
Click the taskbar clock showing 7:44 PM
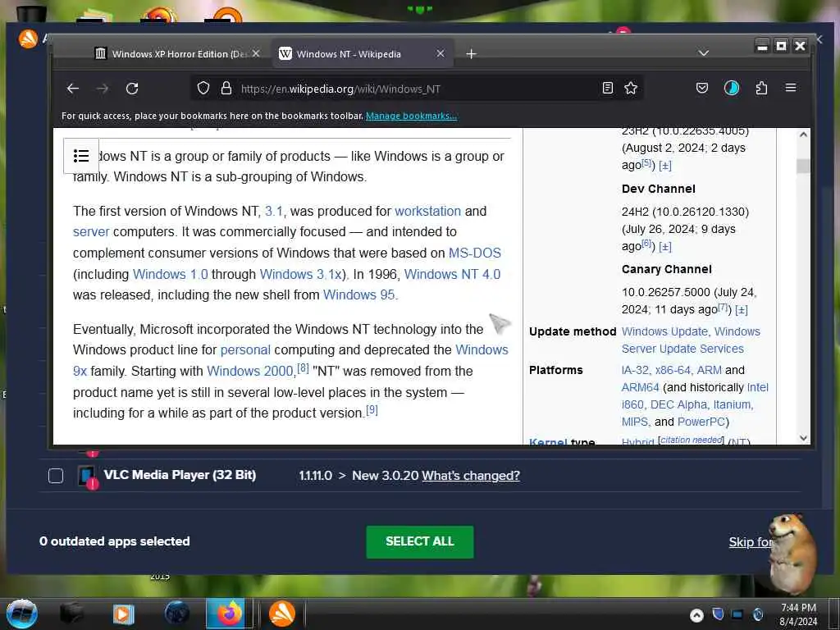pyautogui.click(x=798, y=614)
